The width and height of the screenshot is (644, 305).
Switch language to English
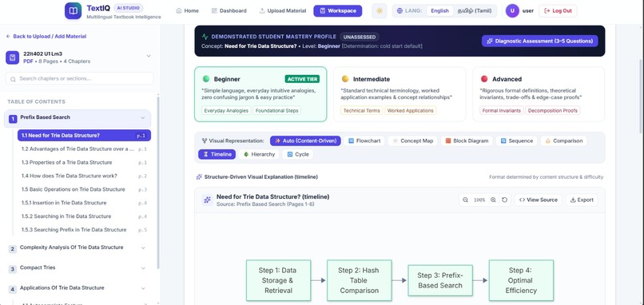coord(440,11)
